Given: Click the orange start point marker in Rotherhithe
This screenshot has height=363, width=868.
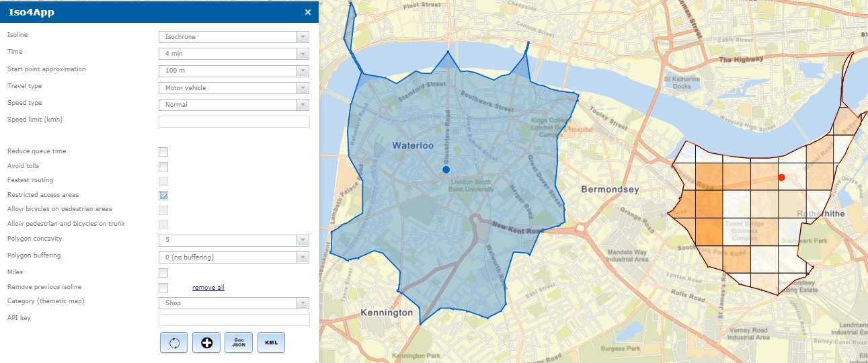Looking at the screenshot, I should coord(781,177).
